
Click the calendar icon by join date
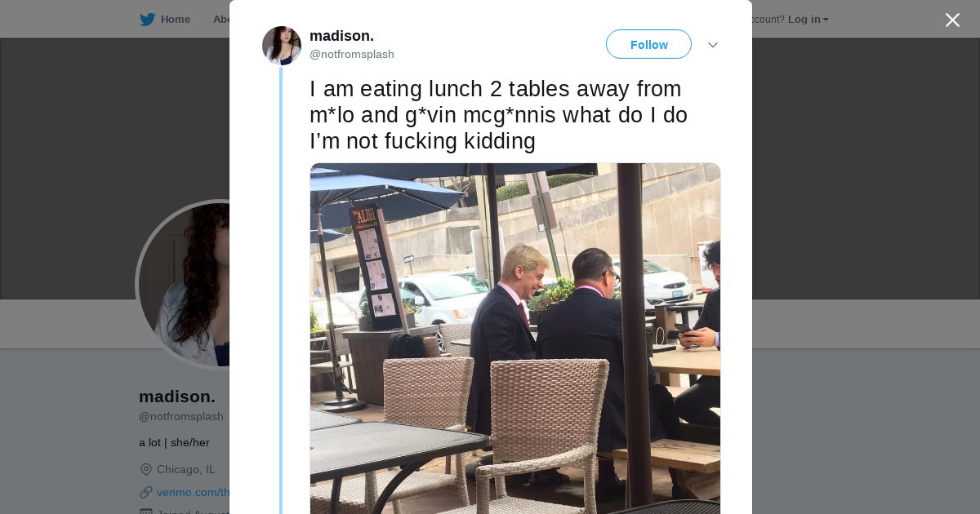146,511
